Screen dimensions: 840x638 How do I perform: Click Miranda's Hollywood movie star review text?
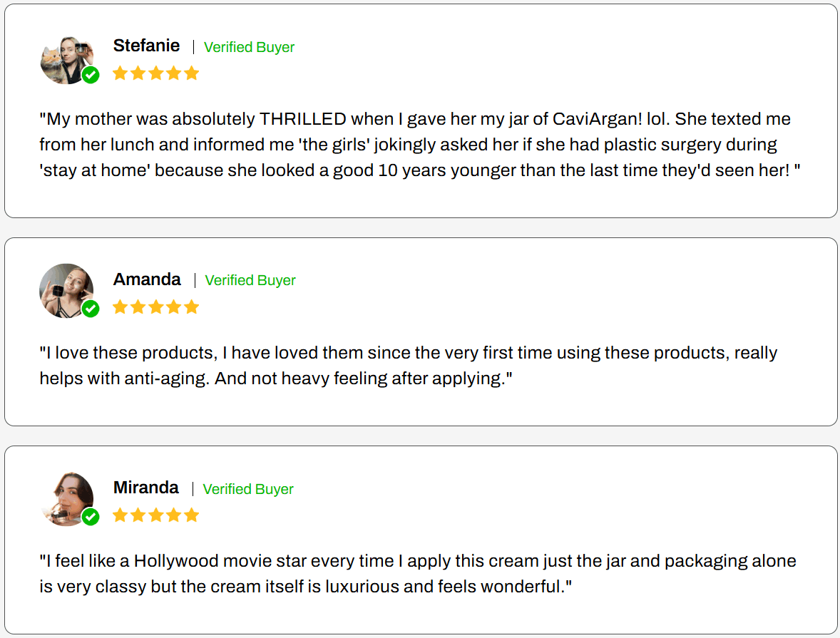pos(417,574)
